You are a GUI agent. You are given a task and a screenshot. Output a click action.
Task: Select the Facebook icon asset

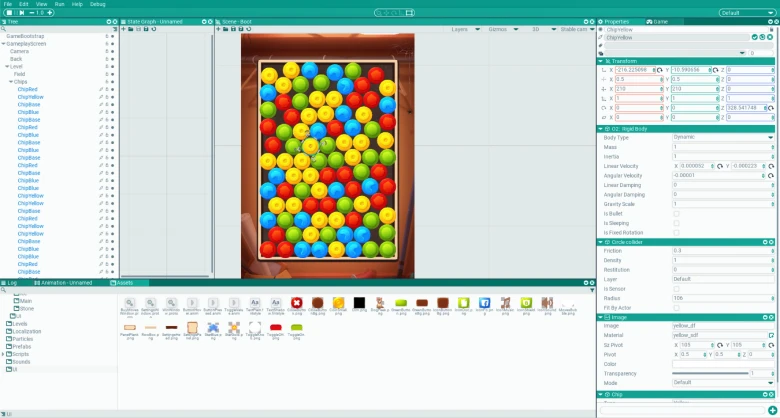tap(485, 303)
